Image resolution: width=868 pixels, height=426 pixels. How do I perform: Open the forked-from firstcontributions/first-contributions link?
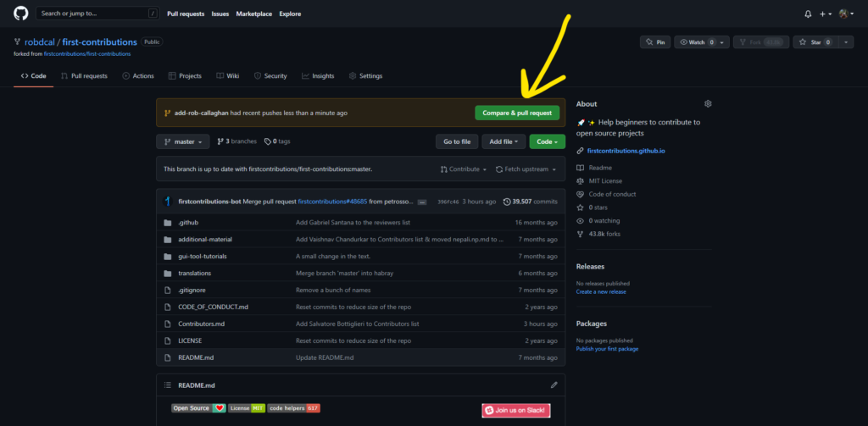pos(87,53)
